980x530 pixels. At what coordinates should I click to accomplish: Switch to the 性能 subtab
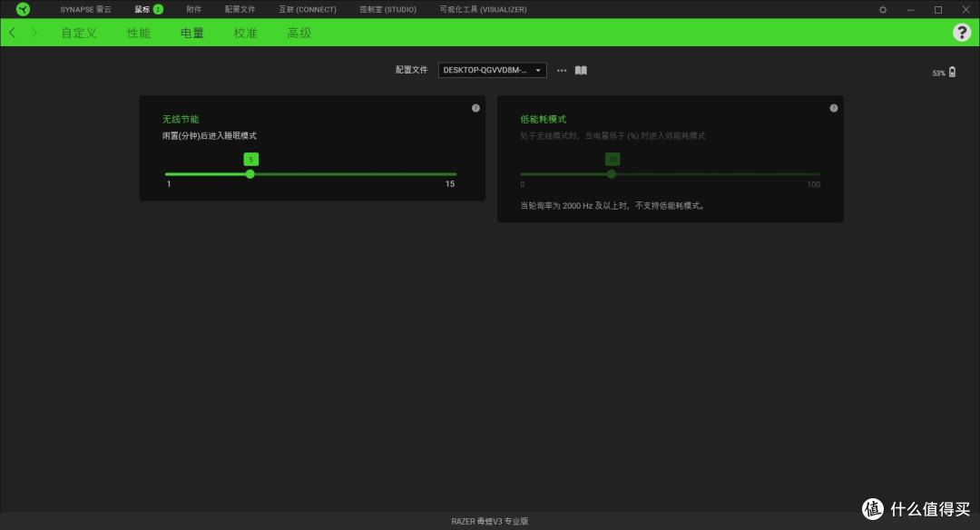[139, 33]
